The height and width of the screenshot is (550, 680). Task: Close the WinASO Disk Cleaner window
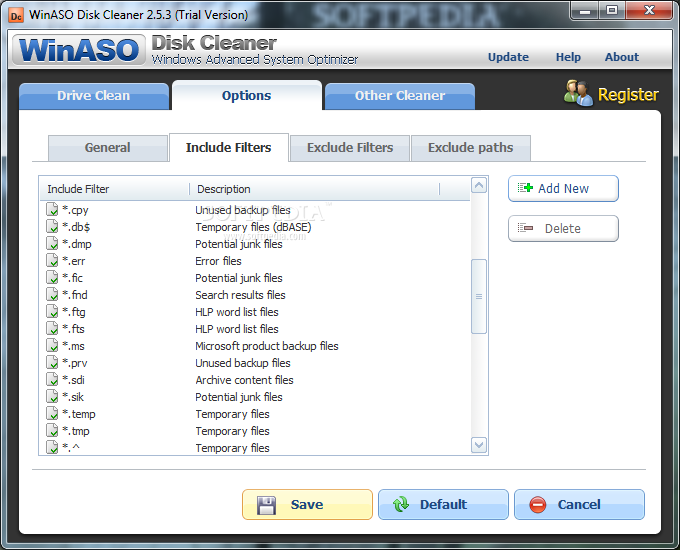649,11
